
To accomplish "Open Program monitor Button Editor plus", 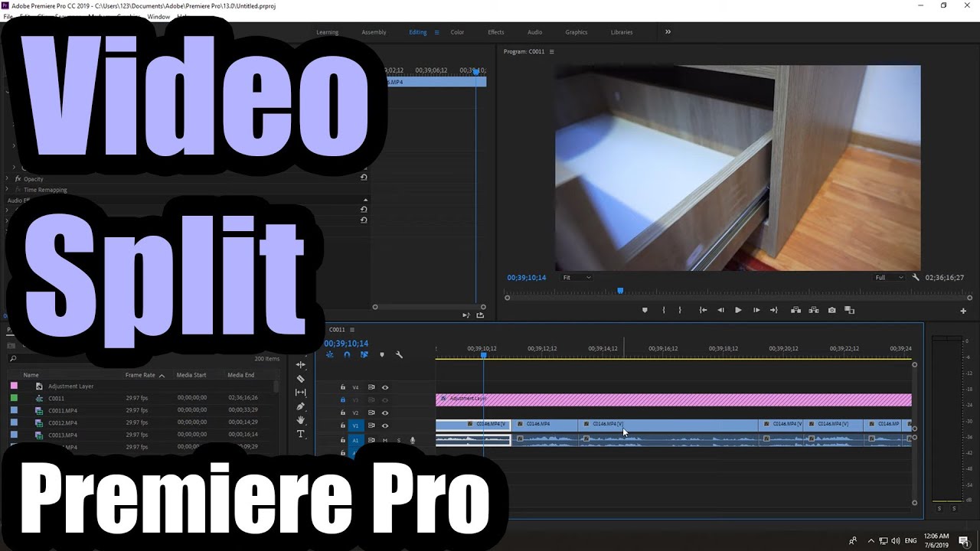I will tap(963, 311).
